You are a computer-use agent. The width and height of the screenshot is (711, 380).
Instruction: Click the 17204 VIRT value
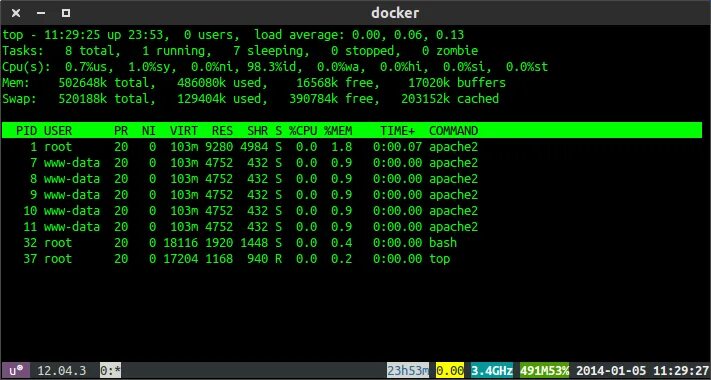180,259
